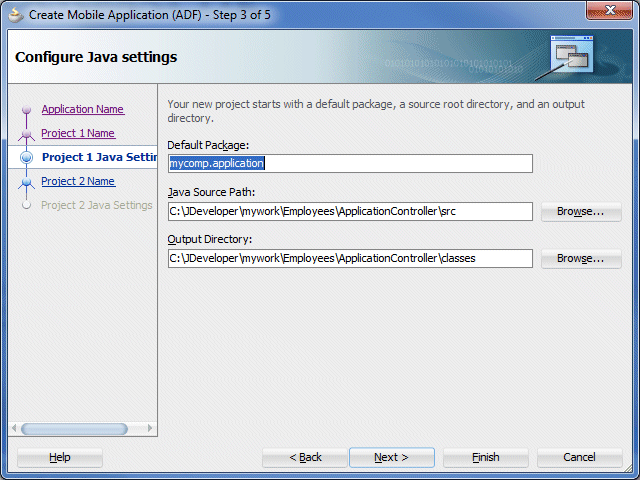Close the wizard with the red X button

609,10
